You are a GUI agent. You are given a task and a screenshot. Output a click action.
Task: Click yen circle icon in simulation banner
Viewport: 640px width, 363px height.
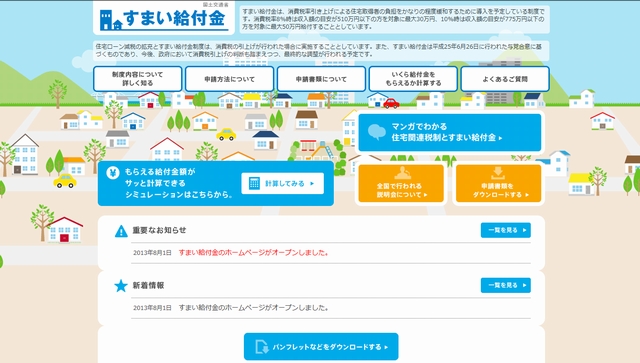(113, 172)
